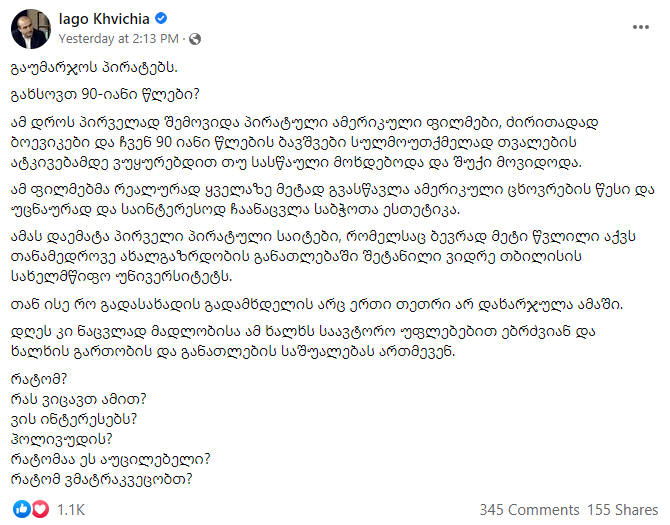This screenshot has height=525, width=670.
Task: Click the red heart Love reaction icon
Action: [40, 509]
